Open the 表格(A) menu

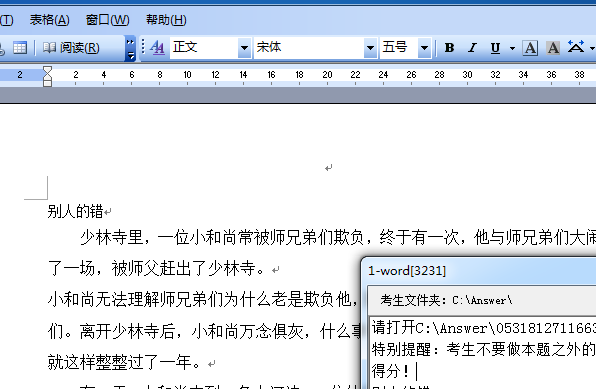49,20
